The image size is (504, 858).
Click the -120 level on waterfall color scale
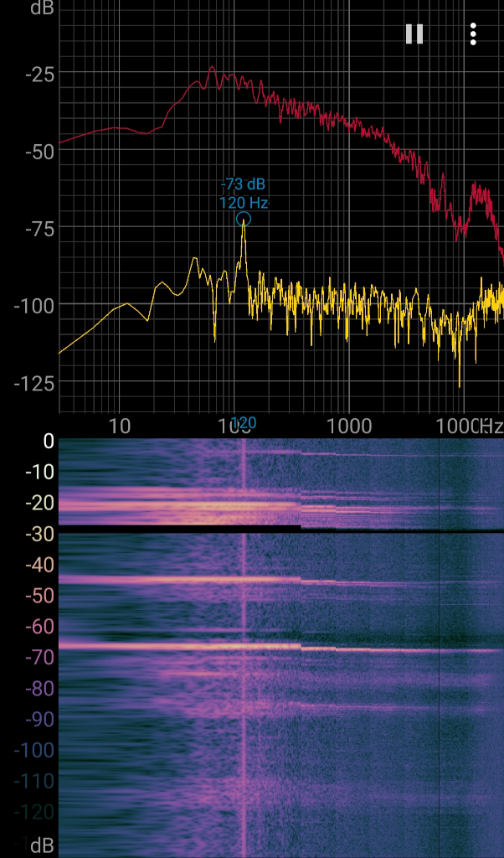(x=35, y=812)
